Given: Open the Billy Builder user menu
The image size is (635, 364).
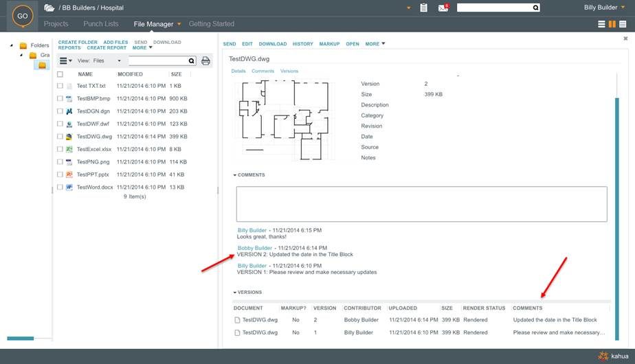Looking at the screenshot, I should click(x=601, y=8).
